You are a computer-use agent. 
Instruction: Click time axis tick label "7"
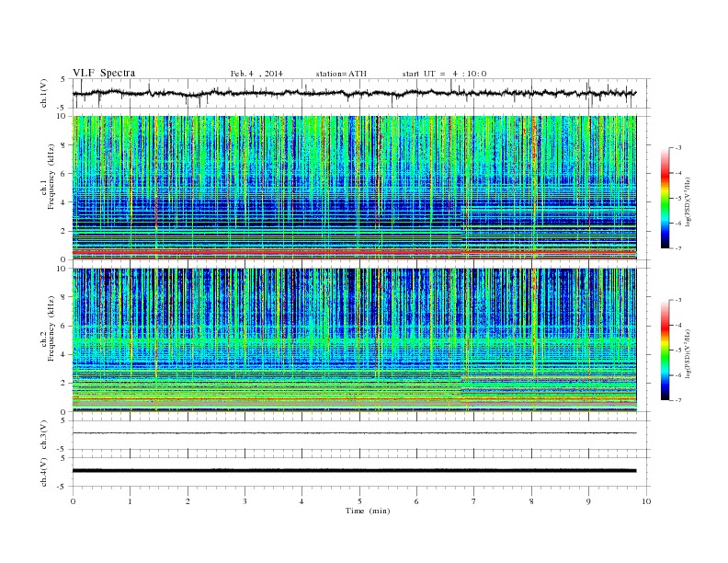pyautogui.click(x=474, y=501)
